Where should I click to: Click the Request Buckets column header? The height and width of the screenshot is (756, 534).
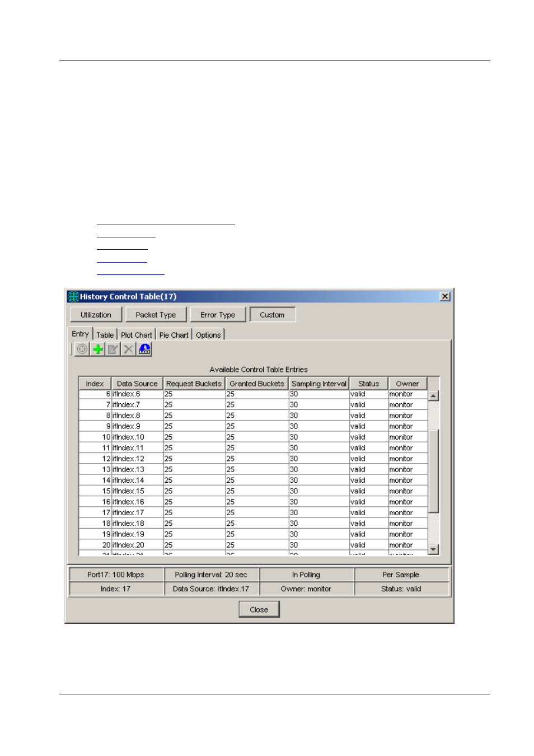coord(194,384)
